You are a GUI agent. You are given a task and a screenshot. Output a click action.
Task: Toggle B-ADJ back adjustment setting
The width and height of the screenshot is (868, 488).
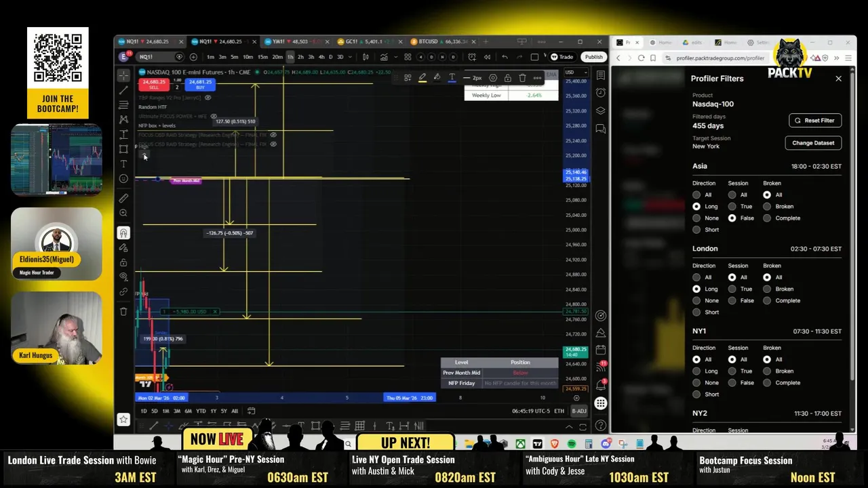pos(579,411)
